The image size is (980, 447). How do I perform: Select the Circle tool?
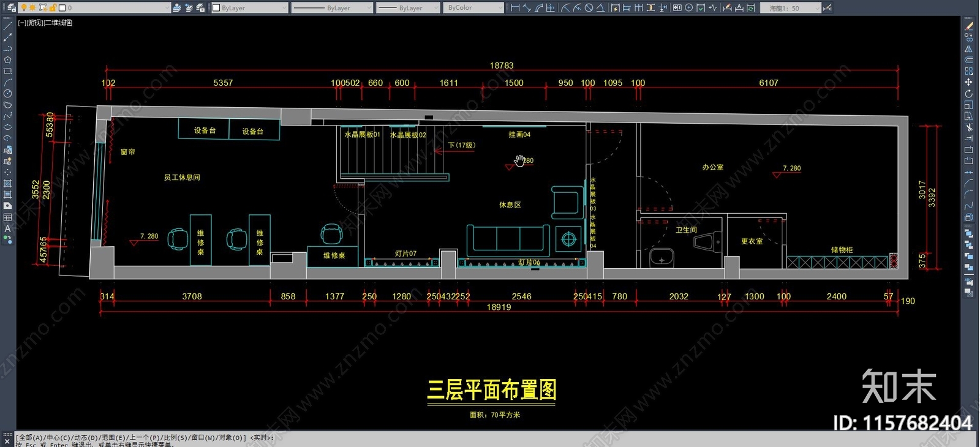click(x=7, y=94)
